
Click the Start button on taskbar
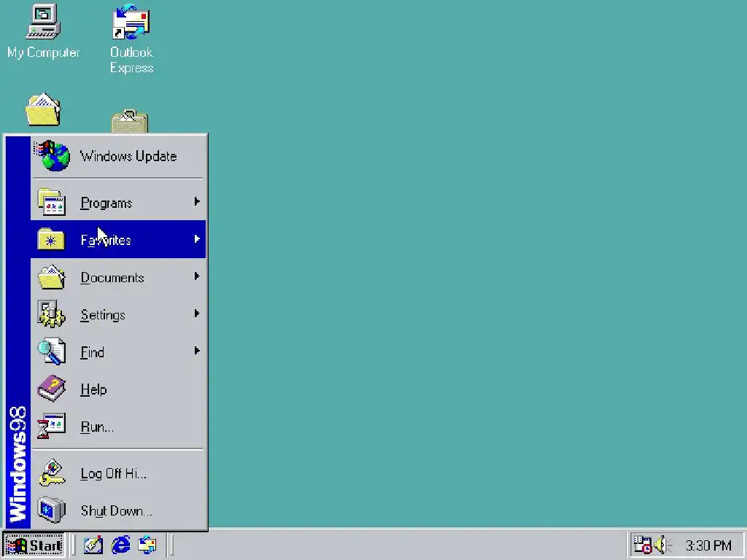(x=34, y=545)
